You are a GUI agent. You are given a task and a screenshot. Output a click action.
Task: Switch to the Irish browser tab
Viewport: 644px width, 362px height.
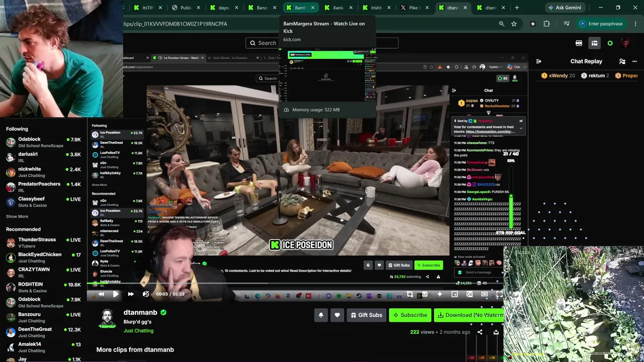point(376,8)
